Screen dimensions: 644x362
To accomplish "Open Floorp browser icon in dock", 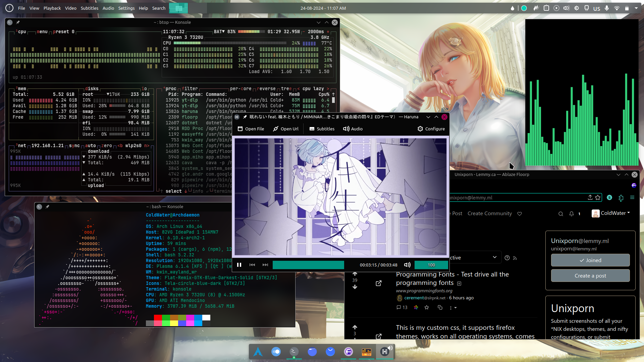I will [x=348, y=352].
